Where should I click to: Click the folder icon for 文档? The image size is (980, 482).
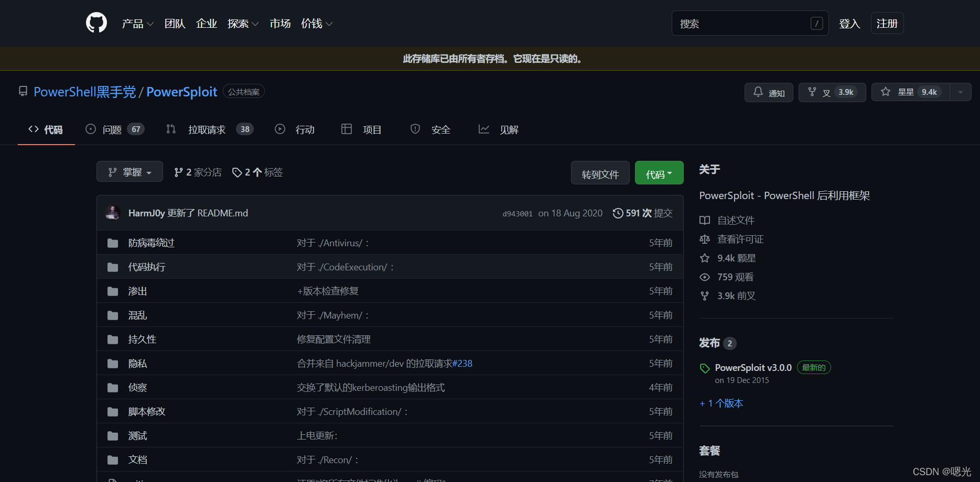pos(113,460)
